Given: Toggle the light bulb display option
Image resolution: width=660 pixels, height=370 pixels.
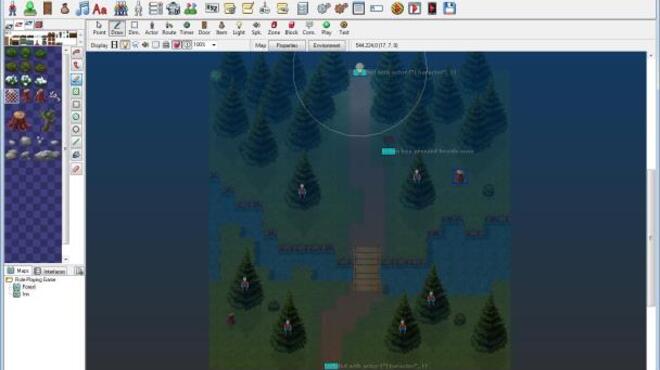Looking at the screenshot, I should (x=125, y=45).
